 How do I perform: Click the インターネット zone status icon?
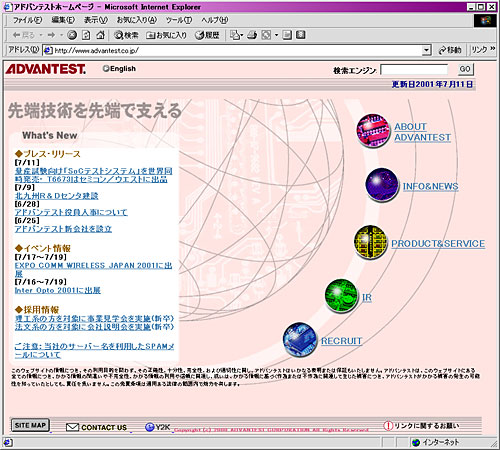(x=416, y=442)
